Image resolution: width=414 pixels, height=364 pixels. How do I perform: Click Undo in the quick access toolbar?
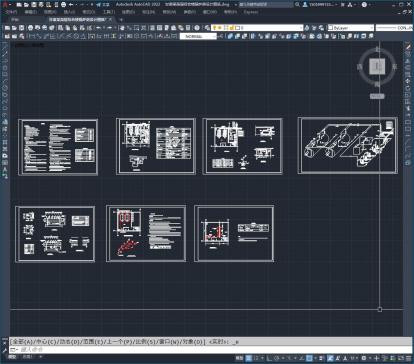pyautogui.click(x=71, y=5)
